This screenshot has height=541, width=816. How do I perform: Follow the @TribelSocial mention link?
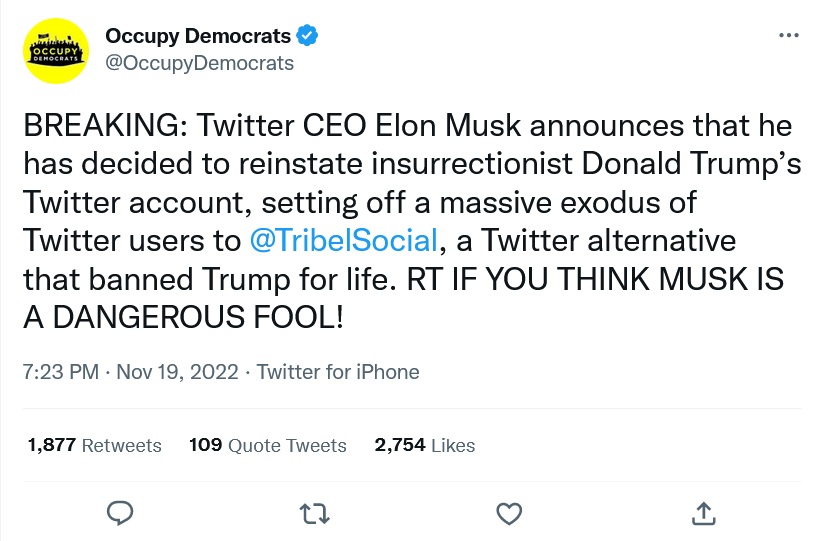(x=343, y=240)
